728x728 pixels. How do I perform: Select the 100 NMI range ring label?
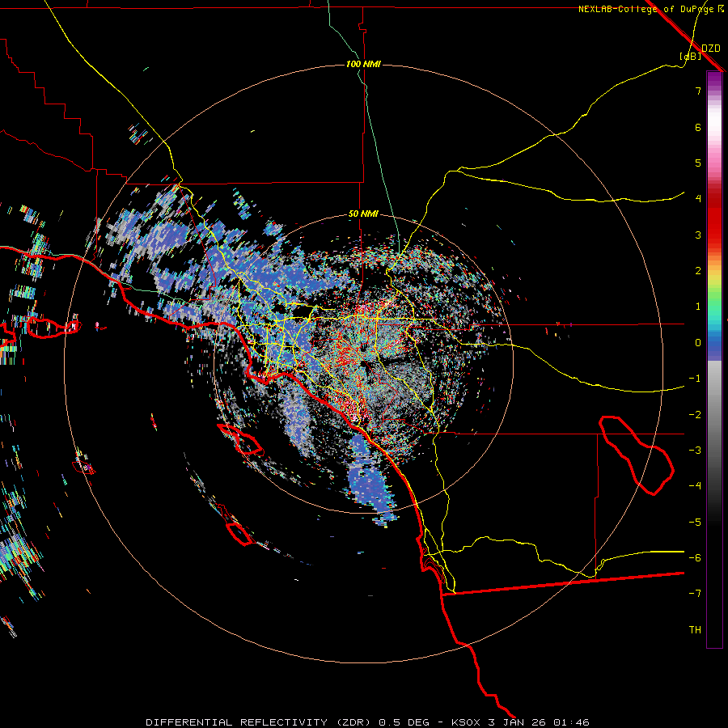(363, 64)
